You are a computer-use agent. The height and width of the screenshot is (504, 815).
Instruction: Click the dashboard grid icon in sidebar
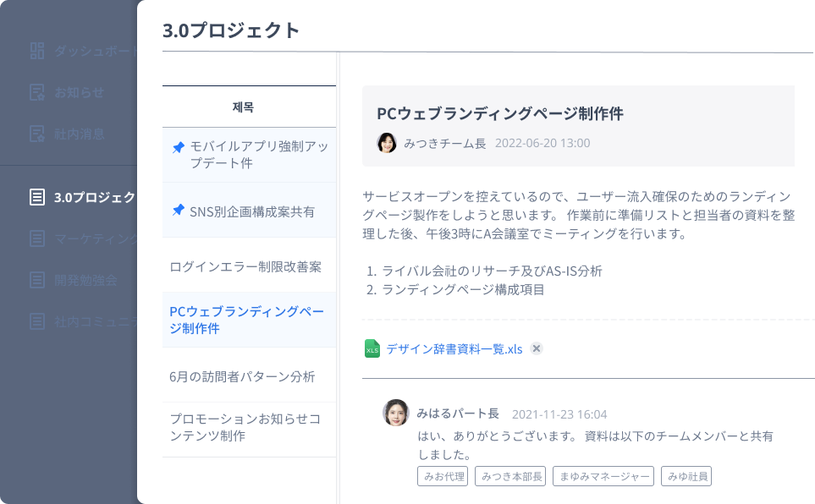coord(37,51)
